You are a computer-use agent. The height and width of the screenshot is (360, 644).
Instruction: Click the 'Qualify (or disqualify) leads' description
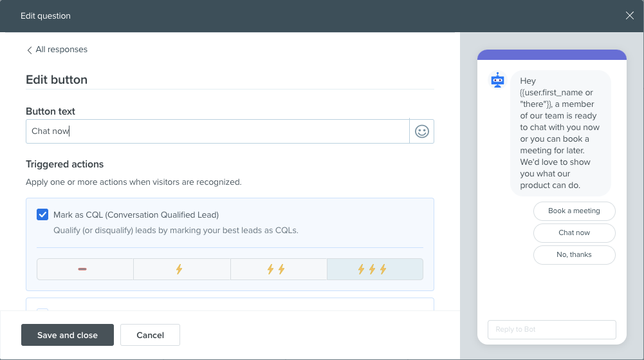176,230
